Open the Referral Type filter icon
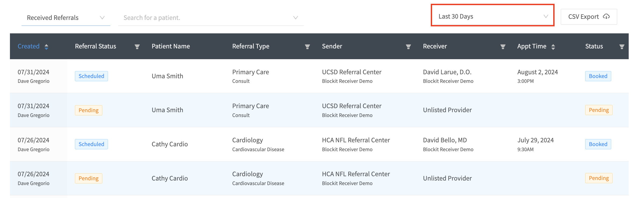 (x=307, y=47)
